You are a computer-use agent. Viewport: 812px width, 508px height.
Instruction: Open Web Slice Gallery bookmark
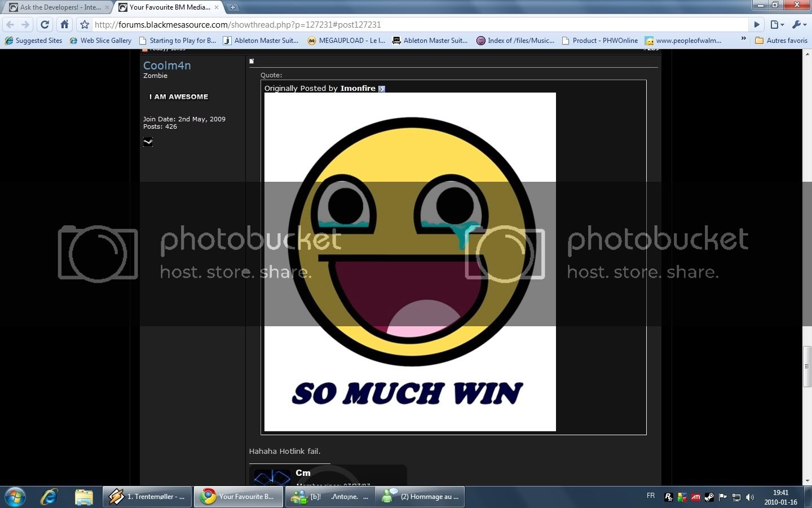pos(101,41)
